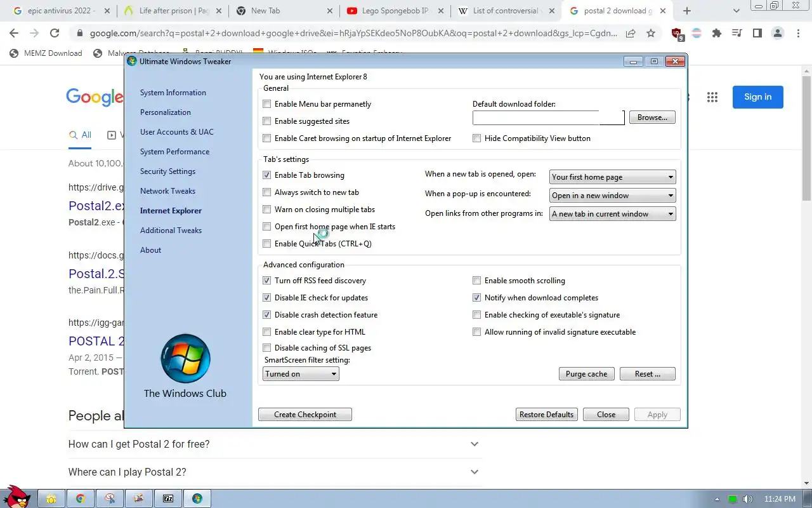
Task: Click the Reset ... button
Action: (648, 374)
